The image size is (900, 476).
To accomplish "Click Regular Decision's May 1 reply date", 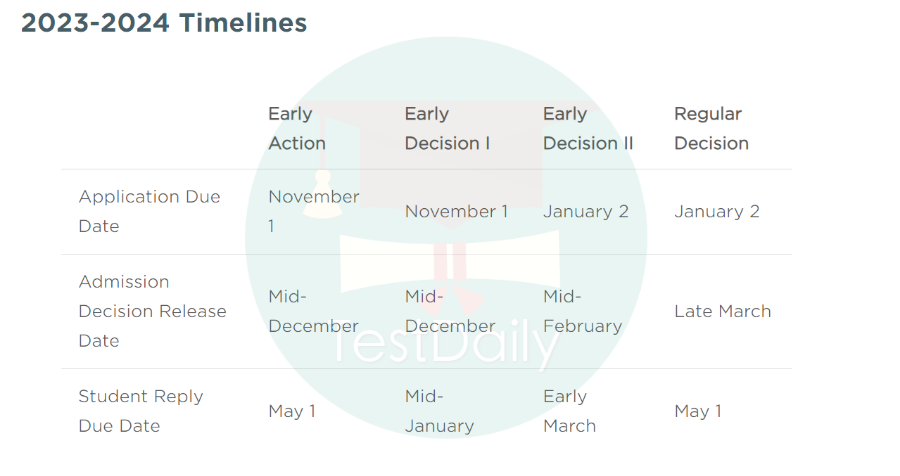I will 697,411.
